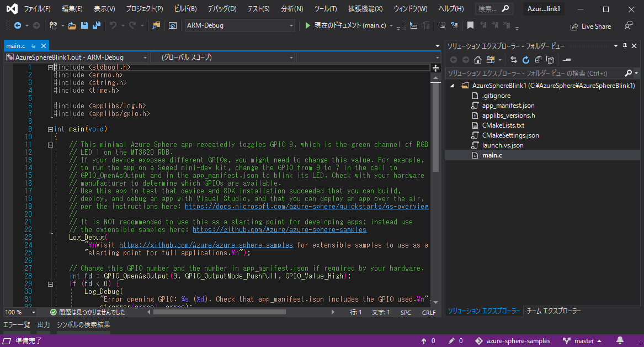This screenshot has height=347, width=644.
Task: Save main.c with the Save icon
Action: click(x=84, y=25)
